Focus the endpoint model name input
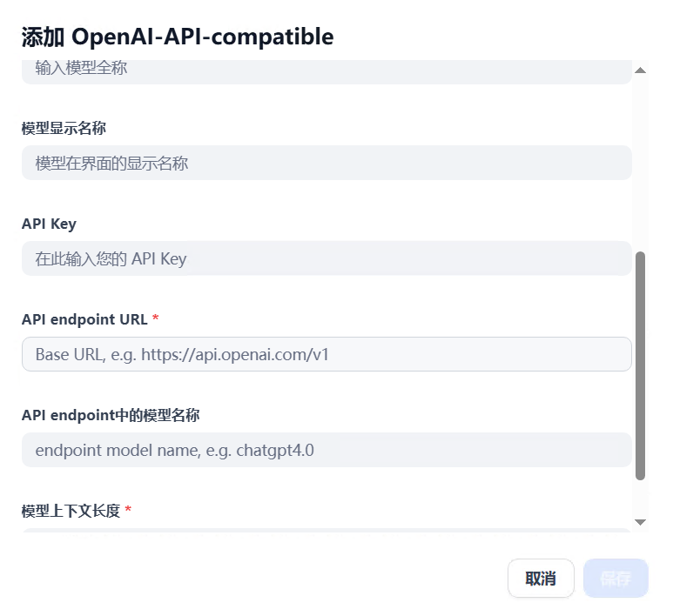The height and width of the screenshot is (616, 673). pyautogui.click(x=326, y=450)
